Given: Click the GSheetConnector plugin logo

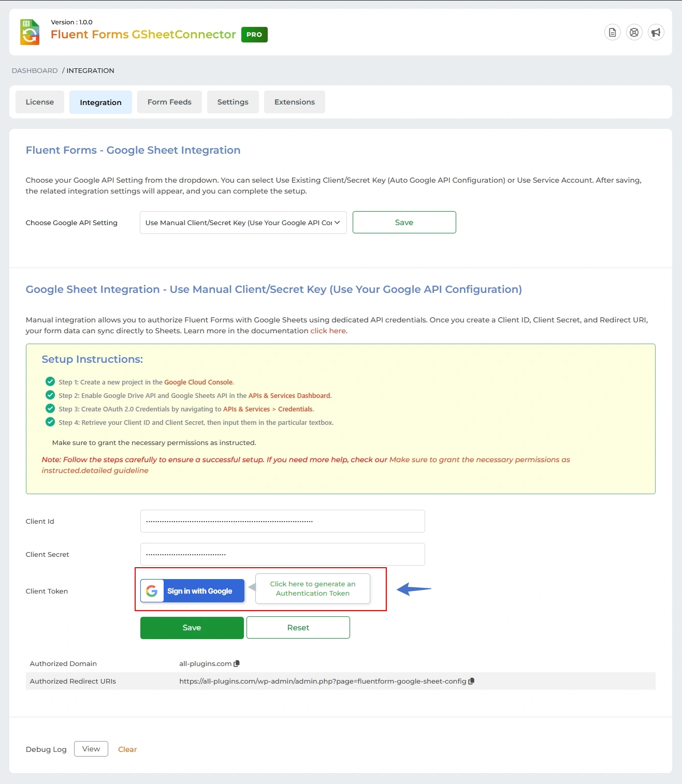Looking at the screenshot, I should pyautogui.click(x=30, y=32).
